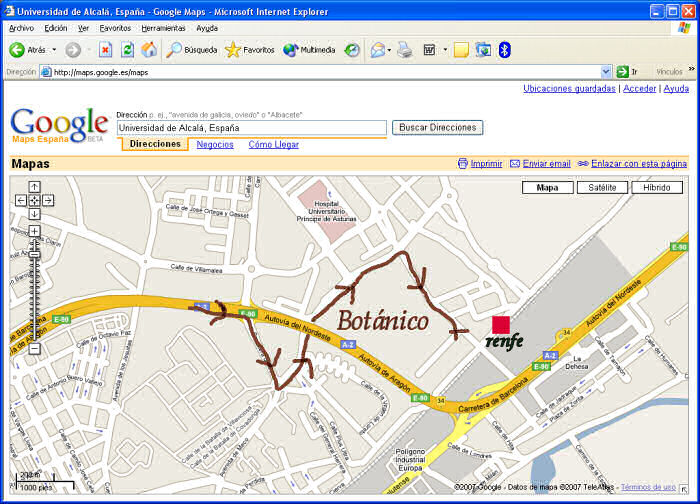
Task: Open the Atrás history dropdown arrow
Action: pyautogui.click(x=54, y=50)
